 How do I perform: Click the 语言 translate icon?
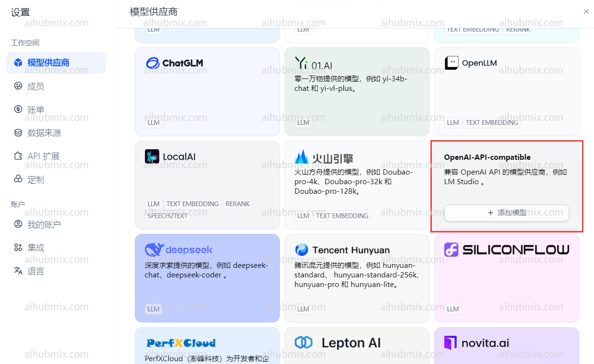[x=18, y=271]
